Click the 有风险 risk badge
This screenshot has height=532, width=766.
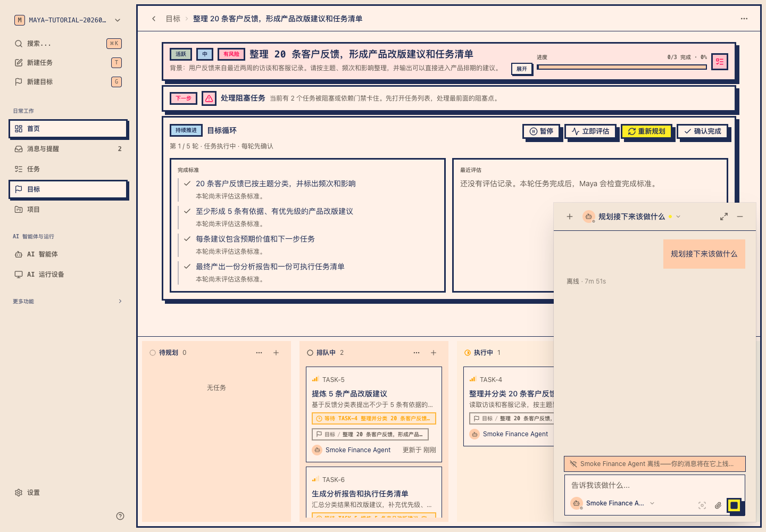point(231,54)
